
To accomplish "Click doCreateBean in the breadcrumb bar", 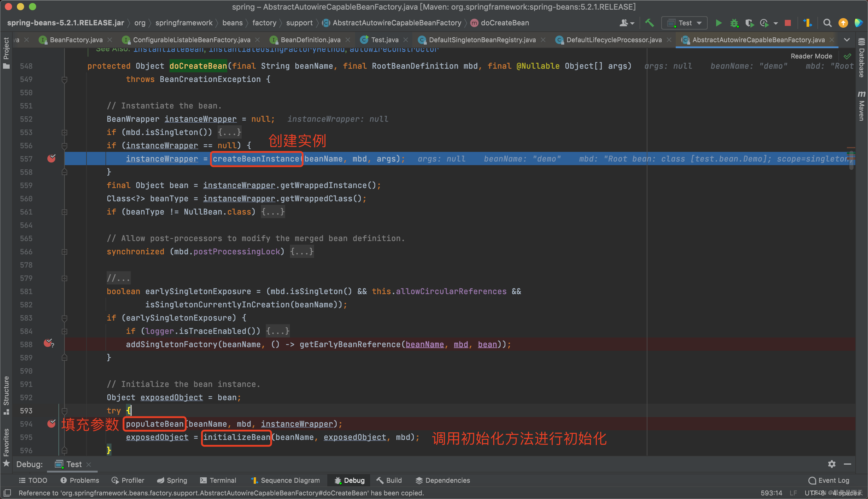I will pos(505,23).
